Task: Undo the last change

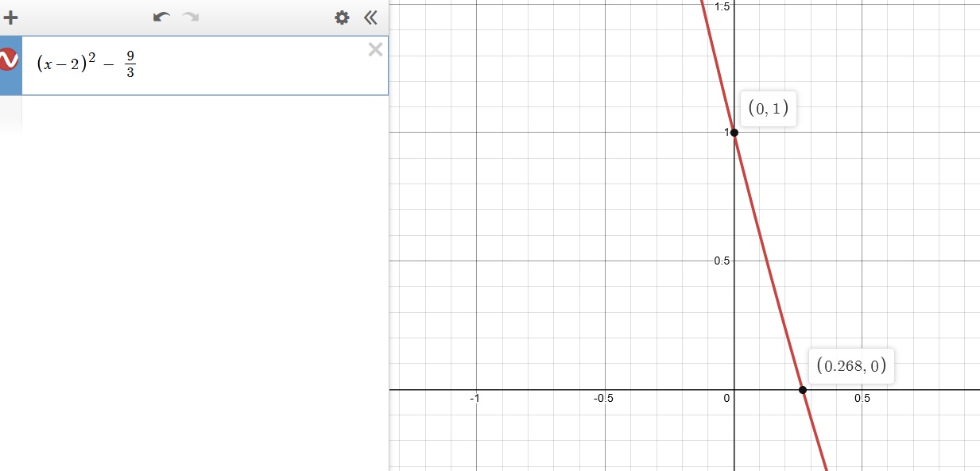Action: [x=161, y=17]
